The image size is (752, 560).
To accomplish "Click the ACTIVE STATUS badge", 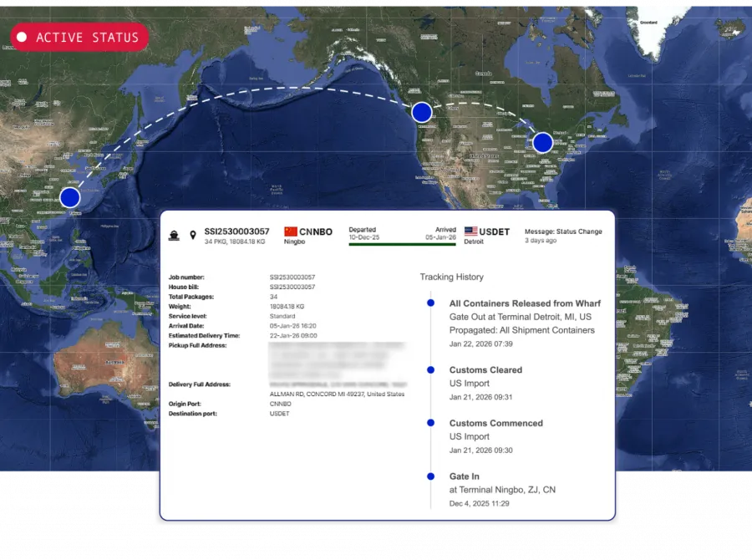I will [x=79, y=37].
